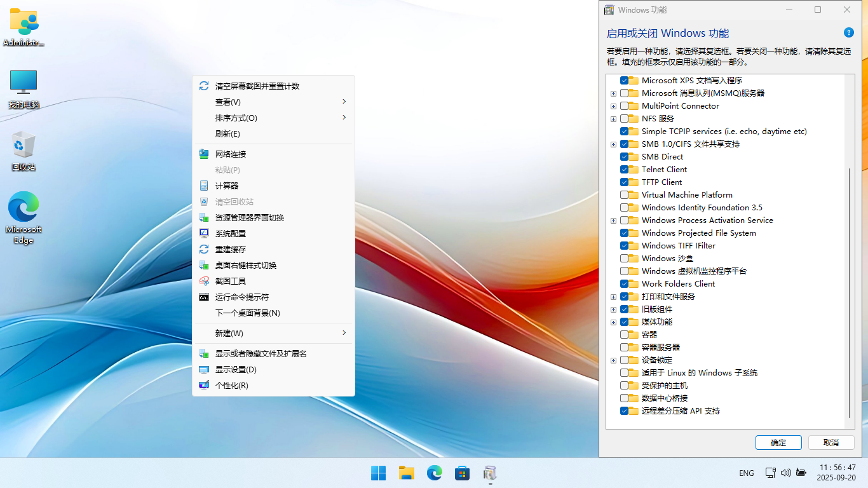This screenshot has width=868, height=488.
Task: Open Edge browser from the taskbar
Action: 434,473
